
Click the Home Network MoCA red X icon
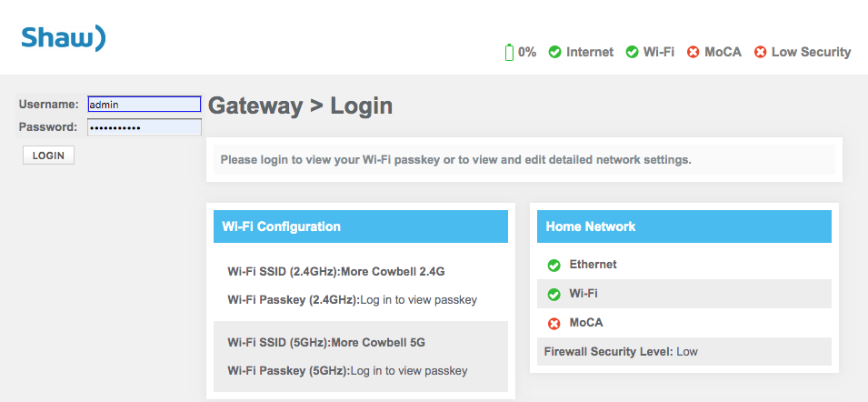tap(554, 324)
